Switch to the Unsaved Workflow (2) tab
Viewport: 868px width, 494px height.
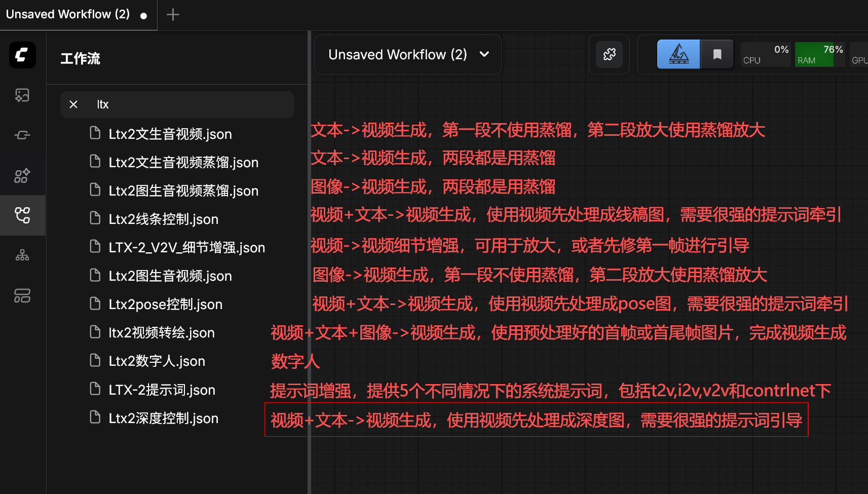(x=67, y=14)
